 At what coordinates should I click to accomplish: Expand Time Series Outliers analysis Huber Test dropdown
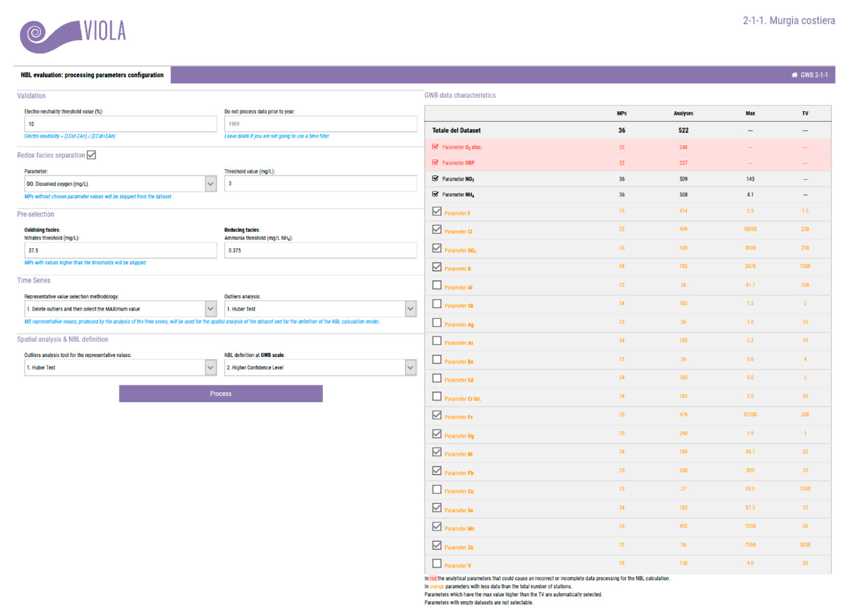(410, 309)
